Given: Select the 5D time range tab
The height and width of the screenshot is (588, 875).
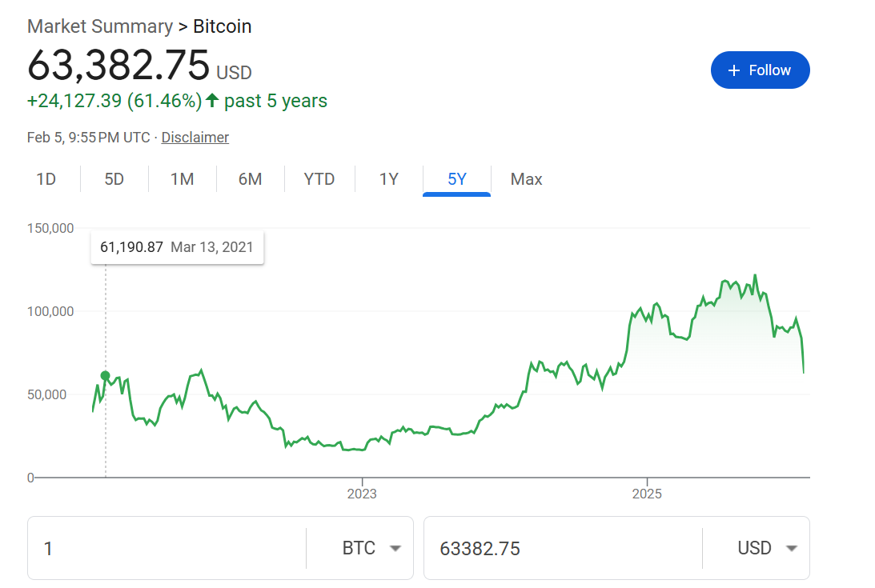Looking at the screenshot, I should pos(114,179).
